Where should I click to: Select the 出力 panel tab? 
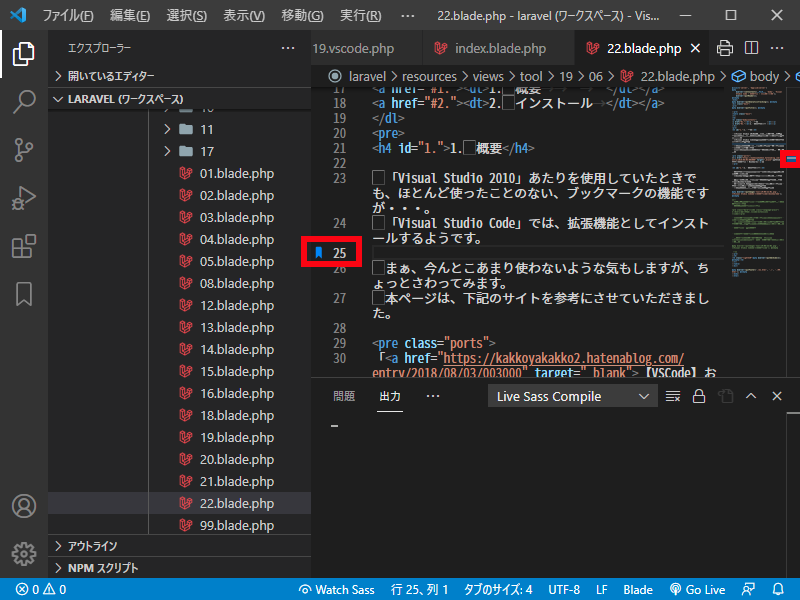pyautogui.click(x=390, y=396)
